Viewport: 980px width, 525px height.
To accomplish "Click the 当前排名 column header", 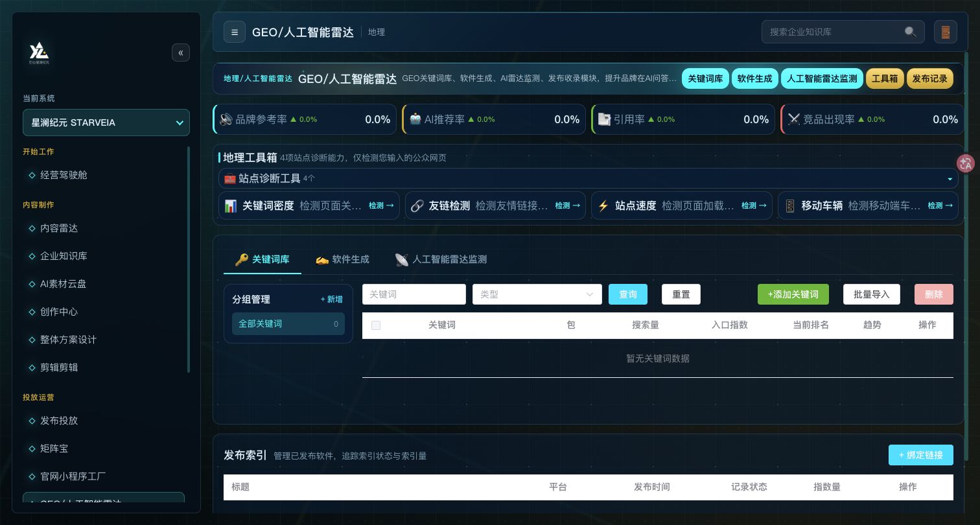I will point(811,325).
